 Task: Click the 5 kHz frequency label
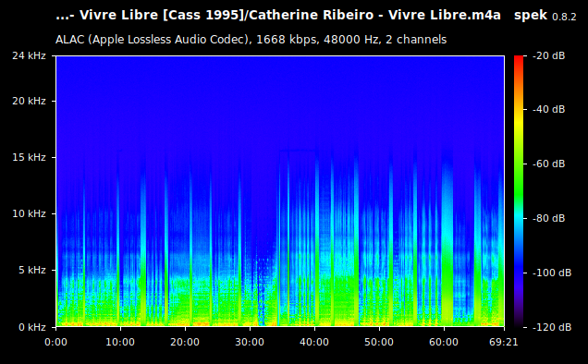point(32,270)
